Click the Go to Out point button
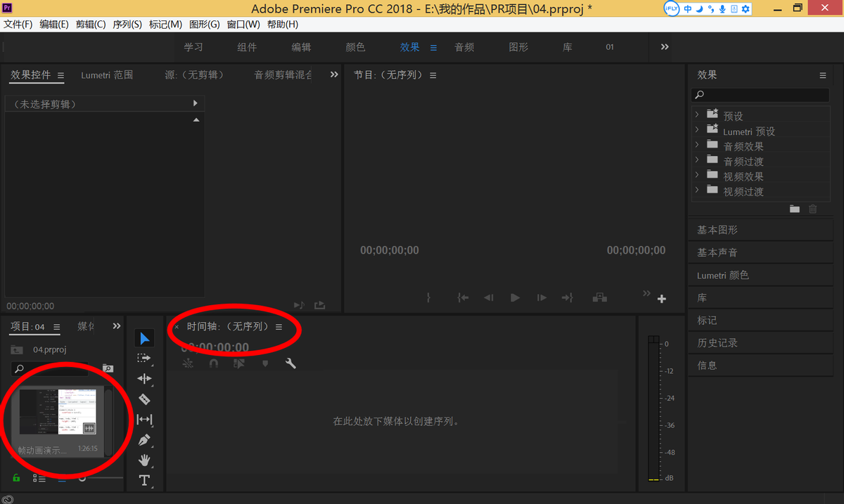Image resolution: width=844 pixels, height=504 pixels. click(x=567, y=298)
